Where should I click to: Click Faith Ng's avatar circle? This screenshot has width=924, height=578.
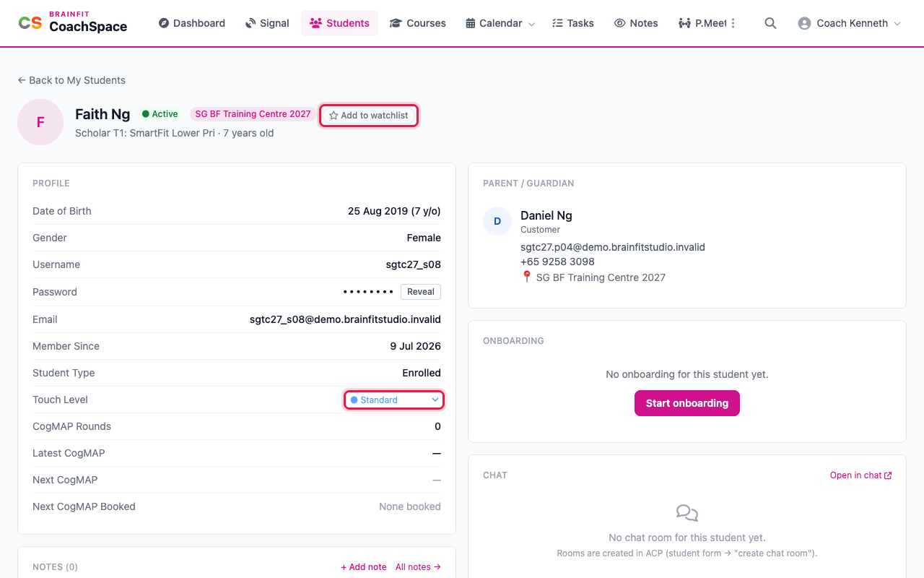[40, 122]
